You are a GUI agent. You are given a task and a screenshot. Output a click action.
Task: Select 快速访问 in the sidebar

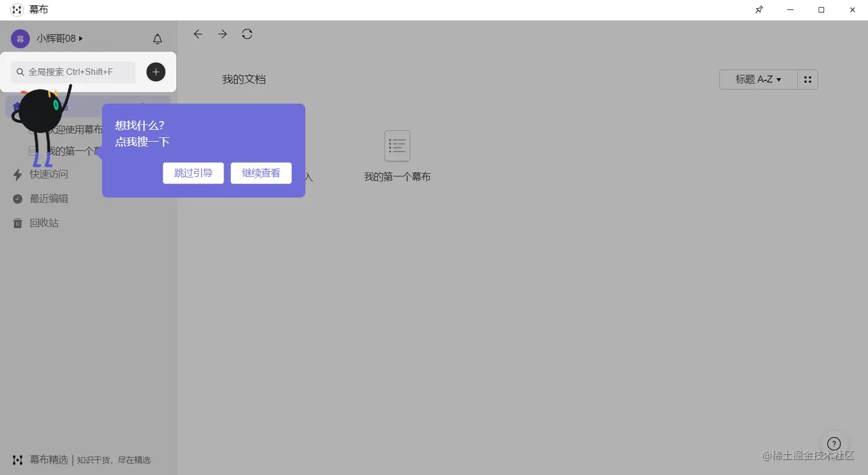48,175
